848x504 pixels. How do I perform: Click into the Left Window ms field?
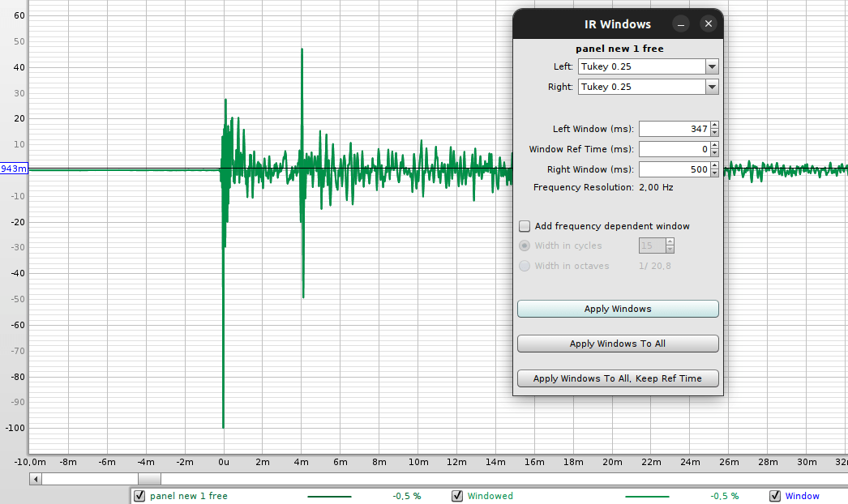(675, 129)
